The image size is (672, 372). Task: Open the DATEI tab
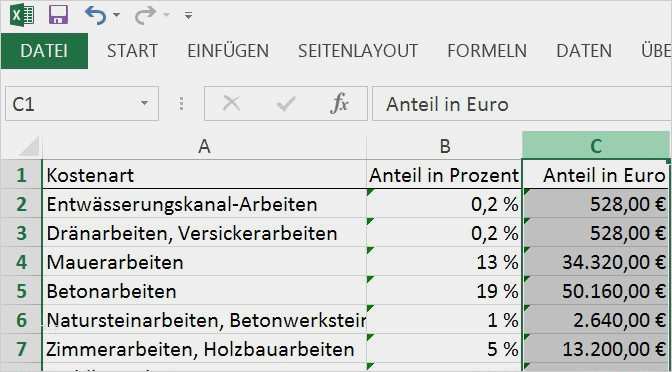pos(44,51)
